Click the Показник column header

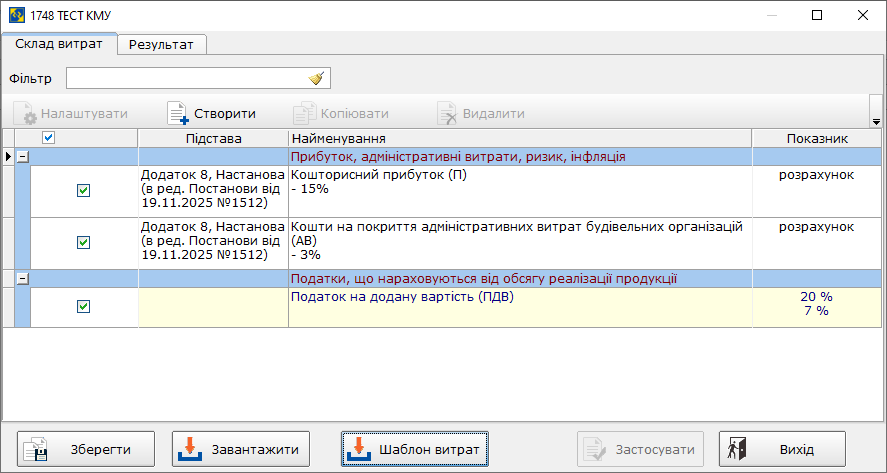click(x=816, y=138)
